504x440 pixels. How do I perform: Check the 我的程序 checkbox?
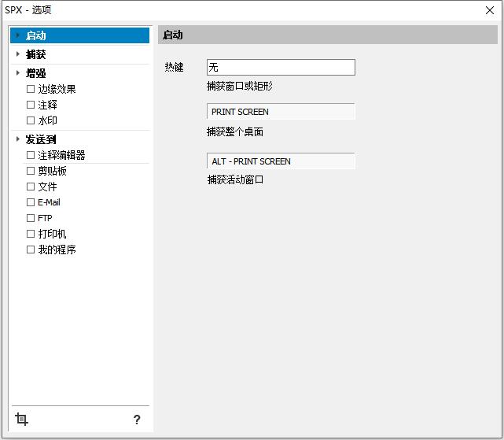point(31,250)
